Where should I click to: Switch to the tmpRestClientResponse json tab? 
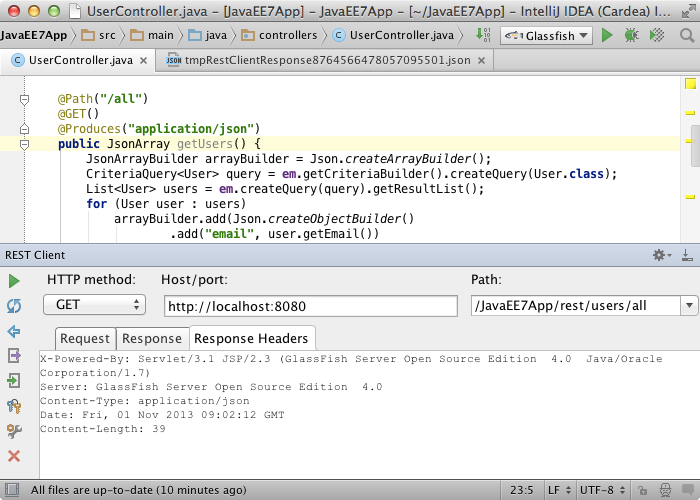tap(325, 60)
